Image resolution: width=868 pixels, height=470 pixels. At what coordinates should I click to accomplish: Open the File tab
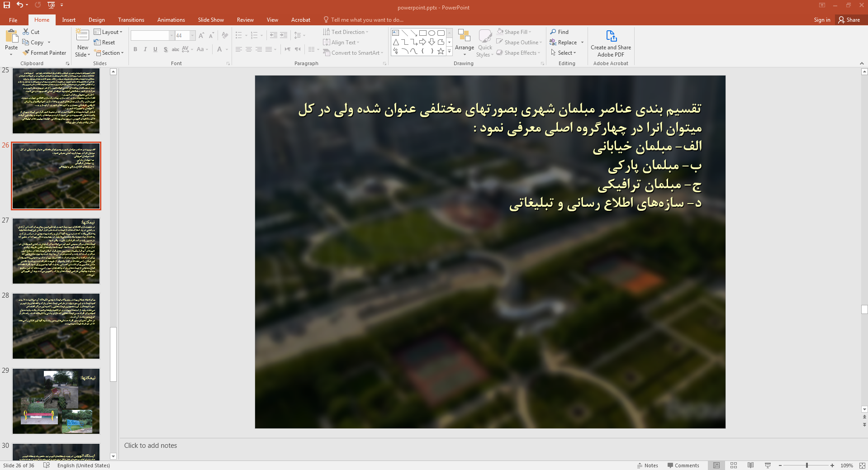point(13,20)
